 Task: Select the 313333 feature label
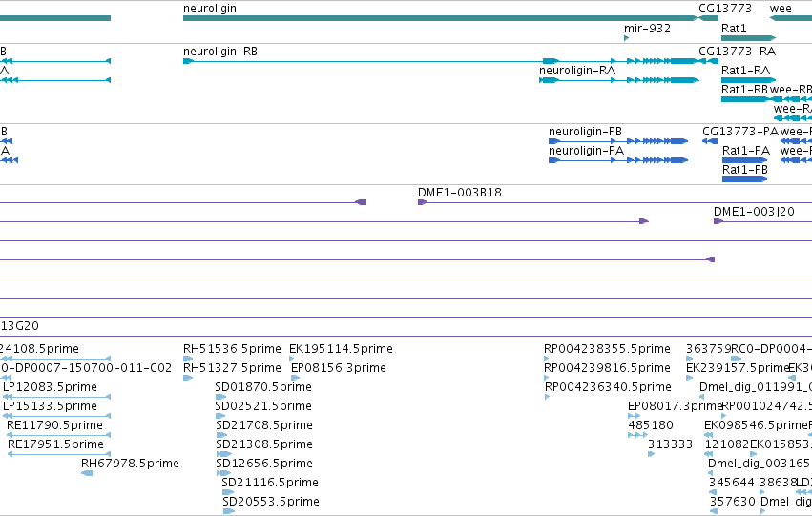[670, 444]
